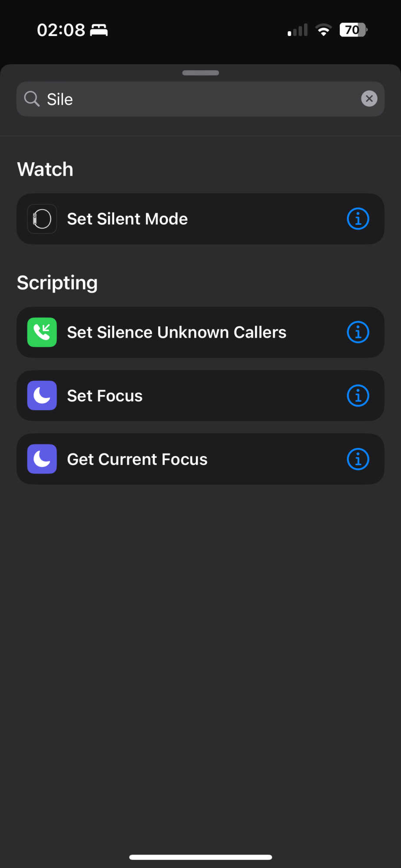Clear the search text with X button
401x868 pixels.
(x=369, y=99)
